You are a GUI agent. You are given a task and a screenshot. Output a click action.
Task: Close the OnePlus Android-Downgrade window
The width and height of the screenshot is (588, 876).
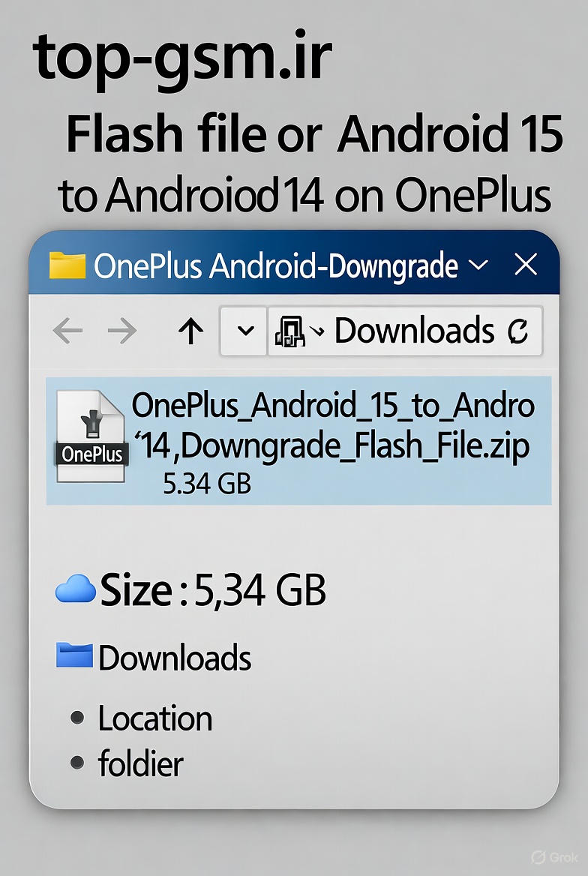[526, 265]
